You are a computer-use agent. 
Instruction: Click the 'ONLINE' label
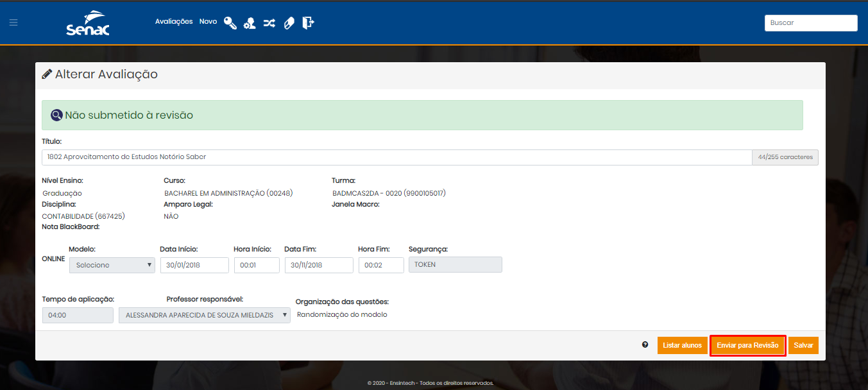53,259
